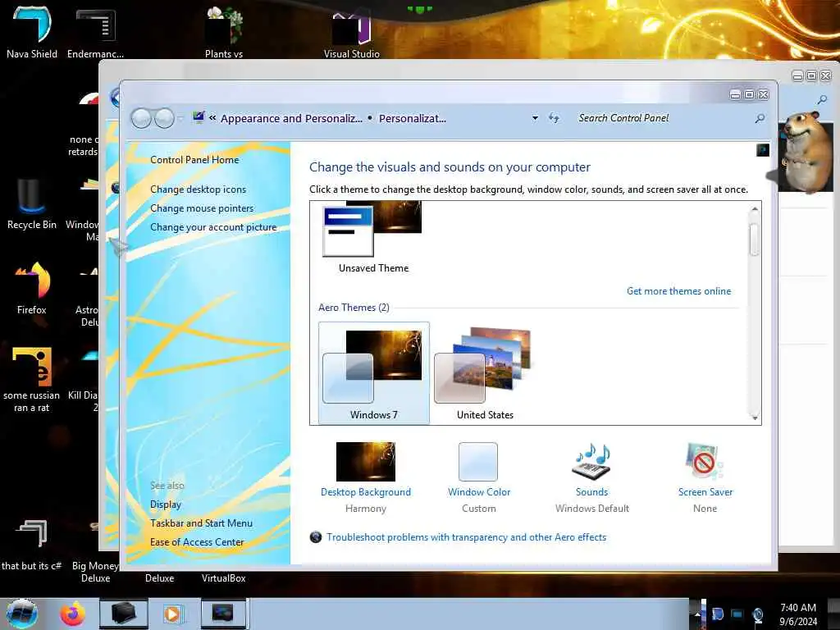Open the Sounds settings icon
The width and height of the screenshot is (840, 630).
point(591,461)
